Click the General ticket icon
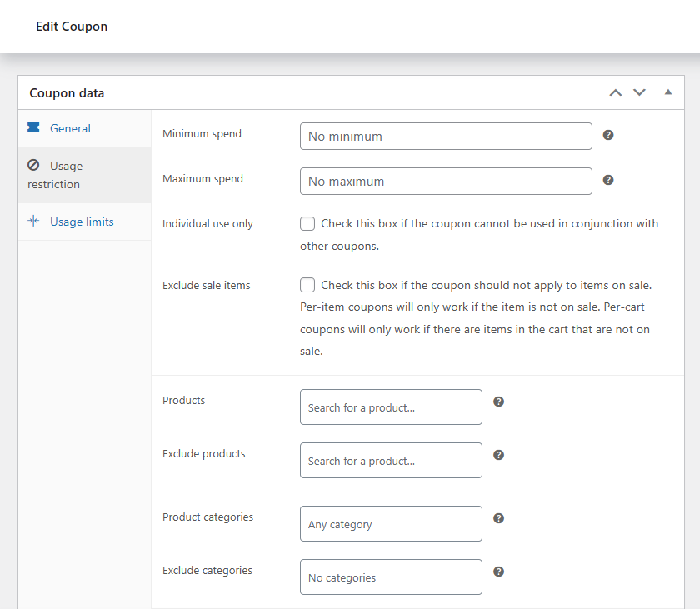The width and height of the screenshot is (700, 609). 33,128
